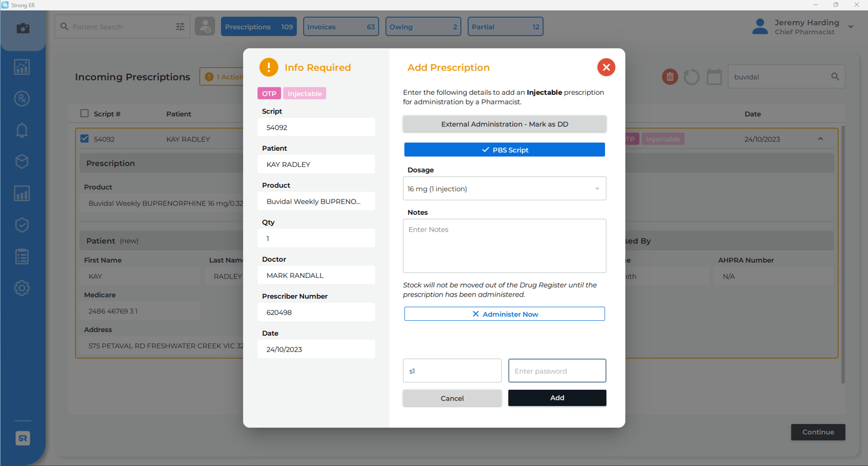Click the red trash delete icon

point(670,77)
